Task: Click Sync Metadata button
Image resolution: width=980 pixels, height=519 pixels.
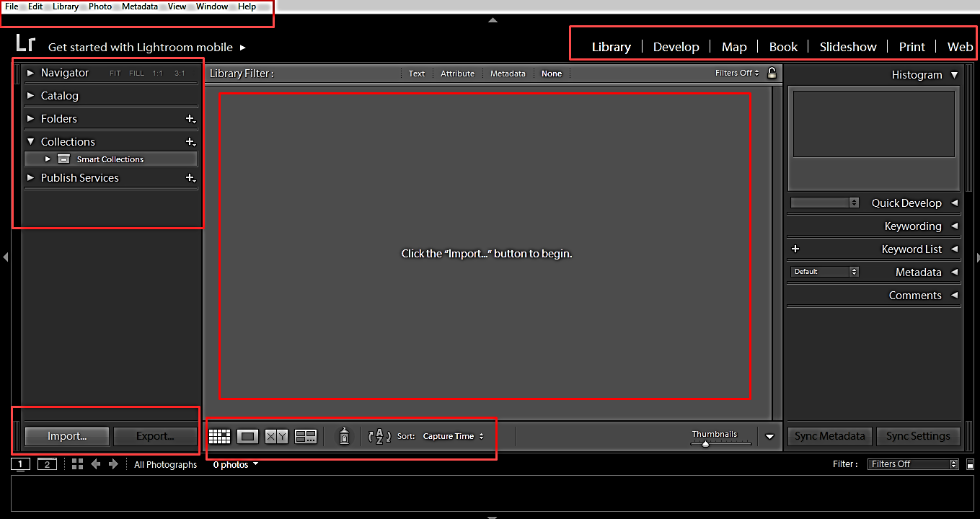Action: click(x=829, y=436)
